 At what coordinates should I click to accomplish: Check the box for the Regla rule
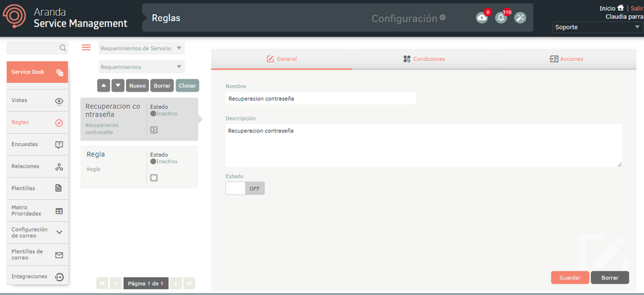pyautogui.click(x=154, y=178)
